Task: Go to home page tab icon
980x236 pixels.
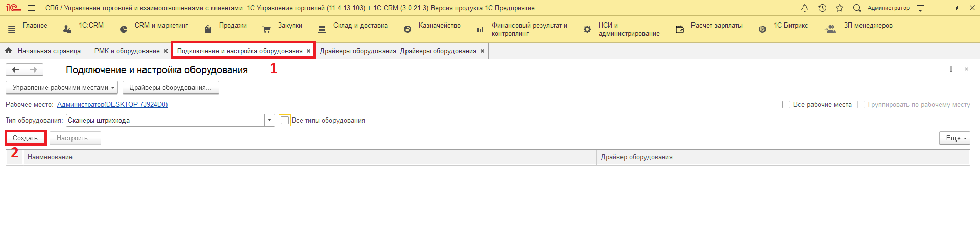Action: coord(9,51)
